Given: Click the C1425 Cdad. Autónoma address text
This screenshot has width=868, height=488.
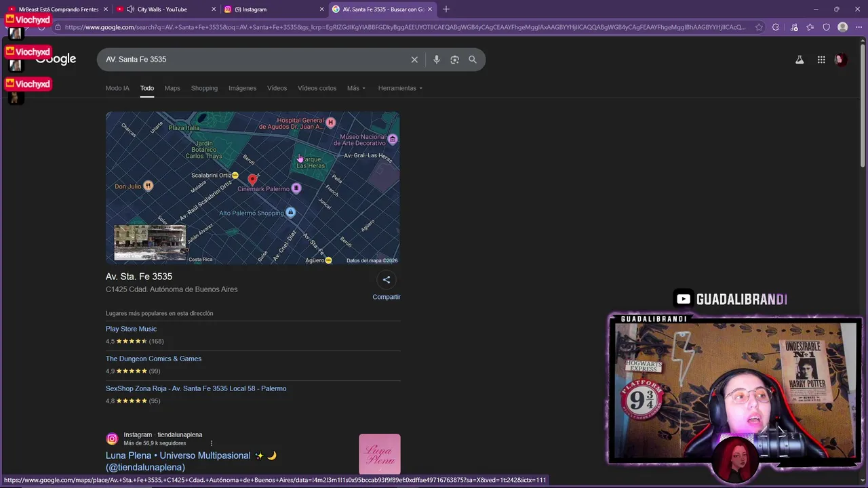Looking at the screenshot, I should (x=172, y=289).
